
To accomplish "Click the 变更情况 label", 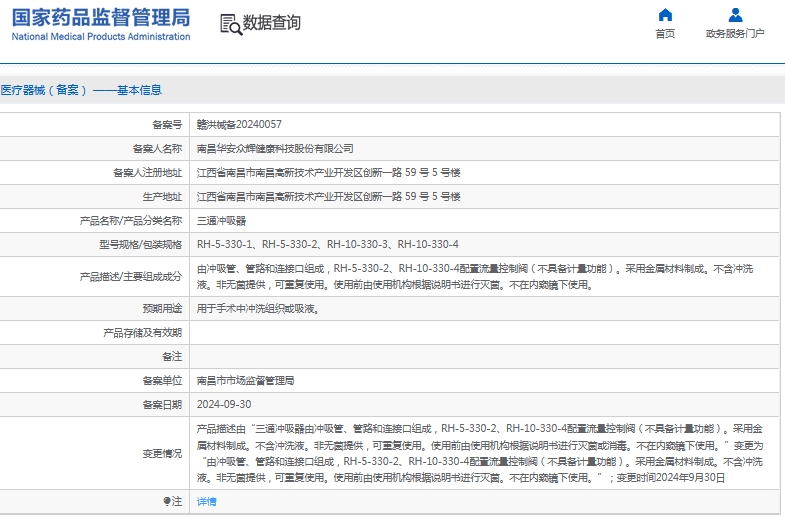I will coord(162,453).
